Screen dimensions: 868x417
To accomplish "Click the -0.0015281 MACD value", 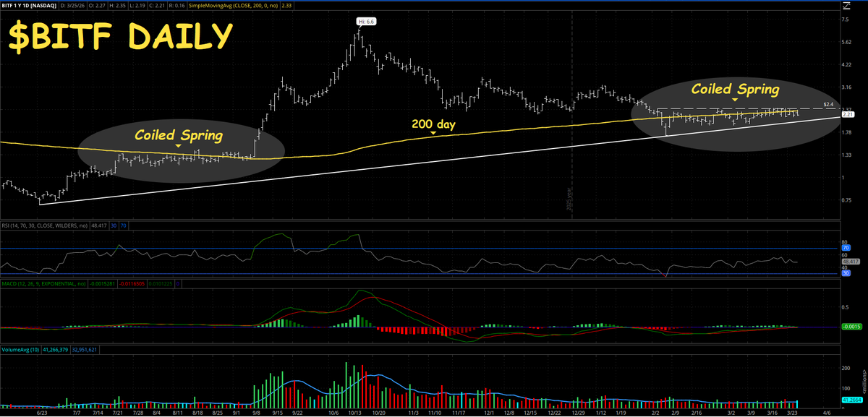I will (102, 284).
